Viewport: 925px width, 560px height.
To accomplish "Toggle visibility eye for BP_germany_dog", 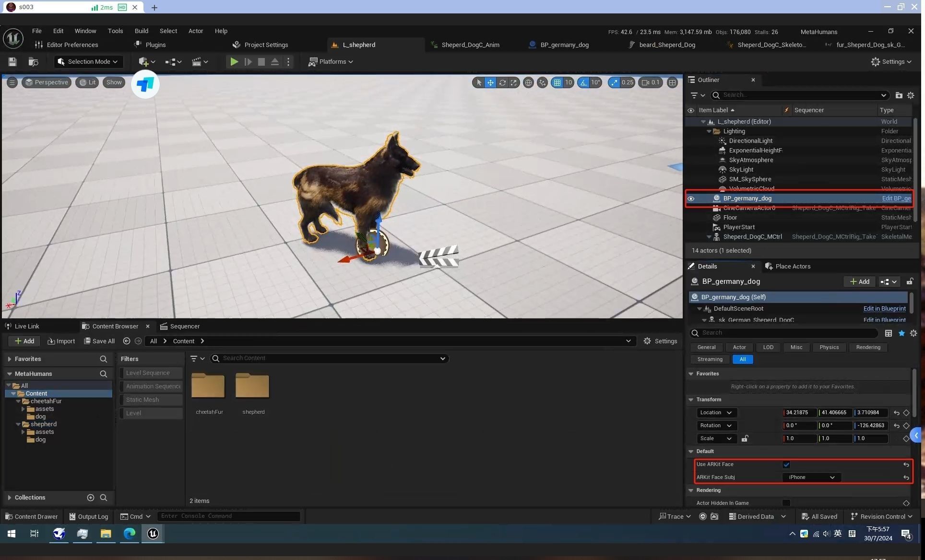I will tap(691, 198).
